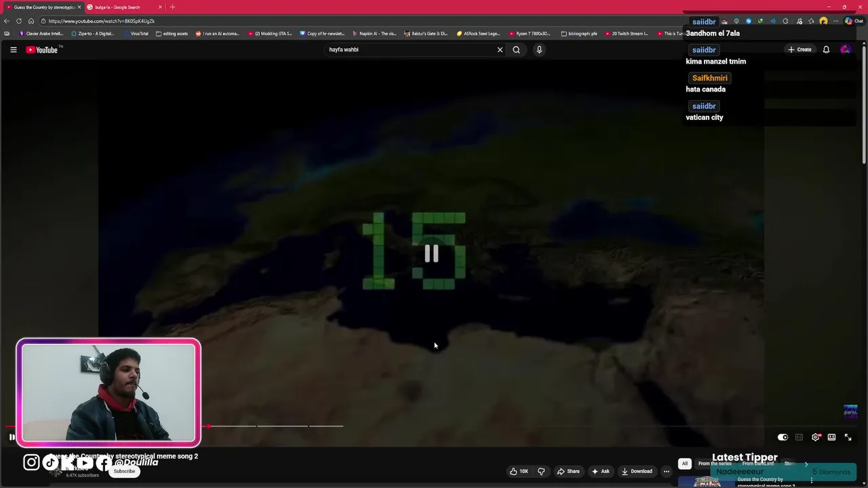Viewport: 868px width, 488px height.
Task: Favorite this page with the star icon
Action: click(811, 21)
